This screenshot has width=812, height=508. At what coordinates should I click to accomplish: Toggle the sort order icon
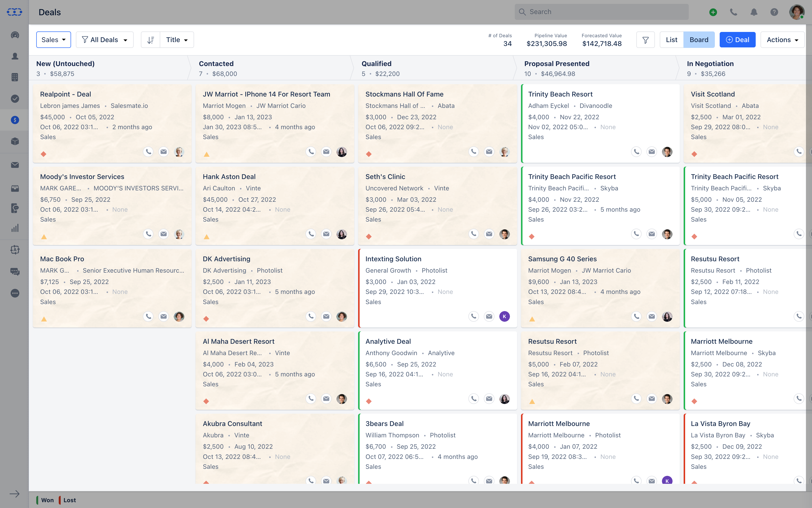point(151,40)
